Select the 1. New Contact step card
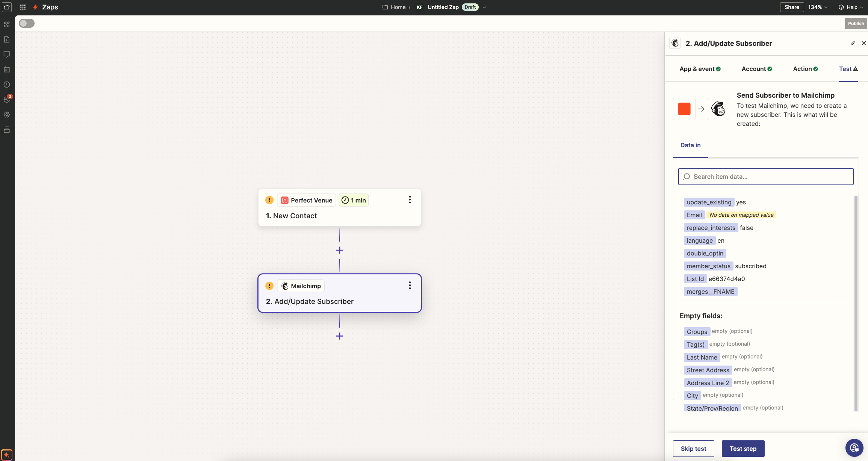The width and height of the screenshot is (868, 461). (x=339, y=207)
